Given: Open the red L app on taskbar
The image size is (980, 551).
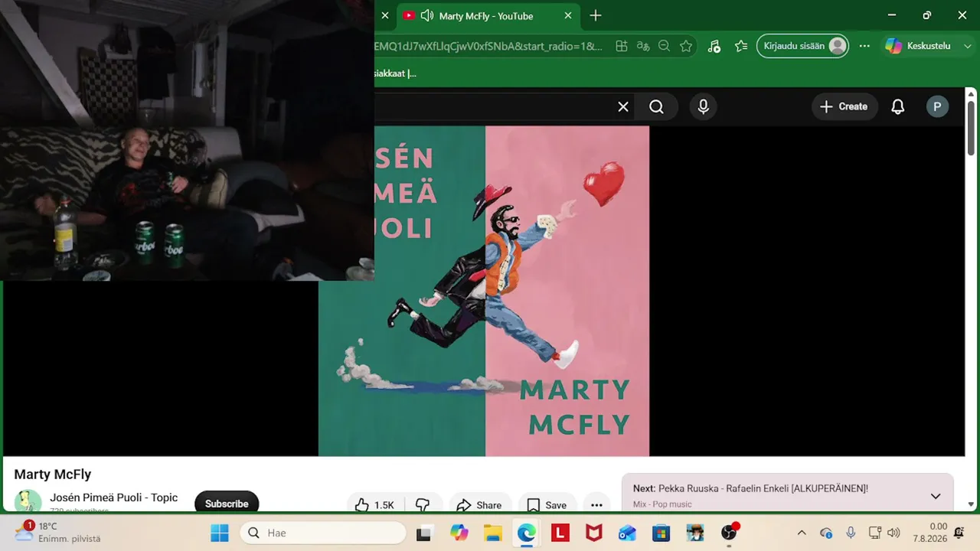Looking at the screenshot, I should [x=560, y=533].
